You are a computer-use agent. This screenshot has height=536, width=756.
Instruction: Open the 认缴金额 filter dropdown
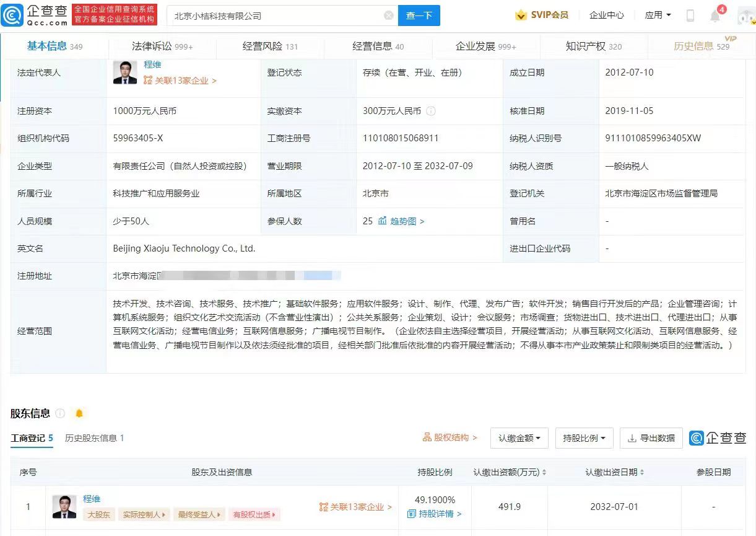coord(519,438)
